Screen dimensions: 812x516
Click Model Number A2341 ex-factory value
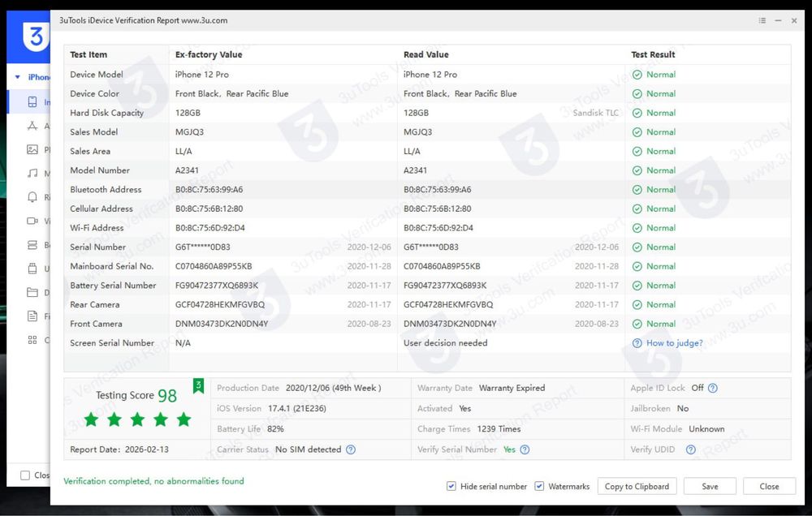point(187,170)
